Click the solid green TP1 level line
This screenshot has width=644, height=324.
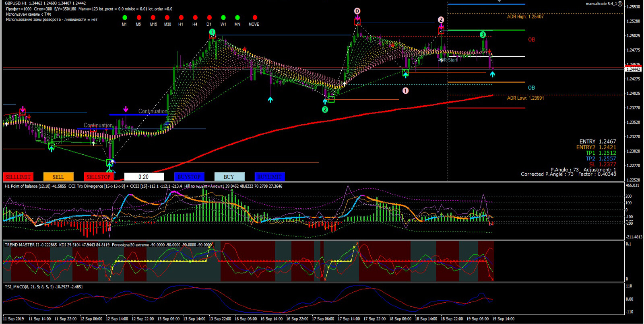tap(486, 30)
